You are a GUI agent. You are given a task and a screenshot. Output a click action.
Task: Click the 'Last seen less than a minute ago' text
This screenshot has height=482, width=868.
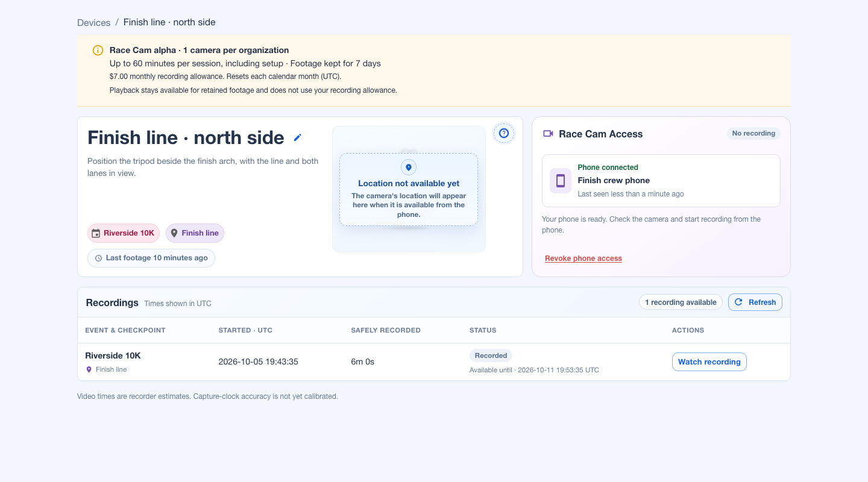[x=631, y=194]
